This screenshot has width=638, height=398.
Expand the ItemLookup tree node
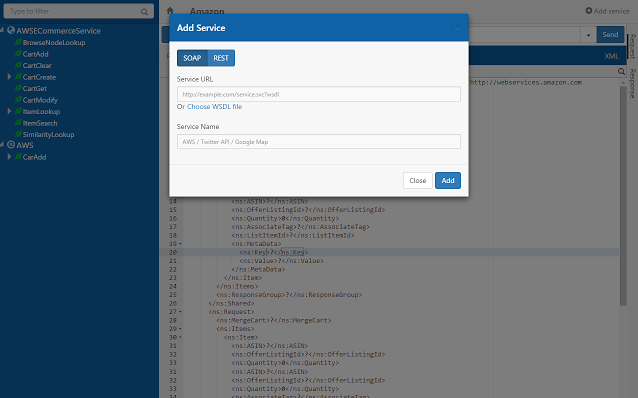[x=9, y=111]
